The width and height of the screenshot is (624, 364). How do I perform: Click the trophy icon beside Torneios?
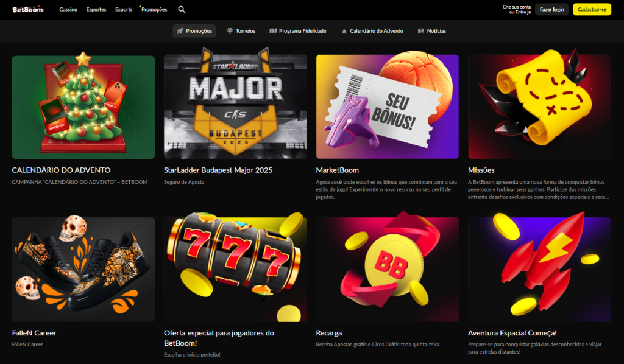coord(230,30)
